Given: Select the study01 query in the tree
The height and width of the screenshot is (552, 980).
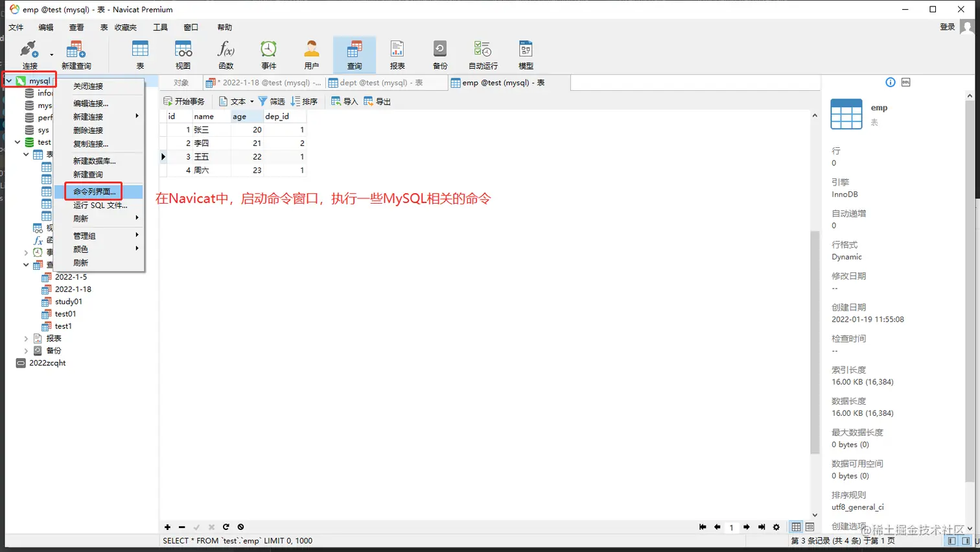Looking at the screenshot, I should click(68, 302).
